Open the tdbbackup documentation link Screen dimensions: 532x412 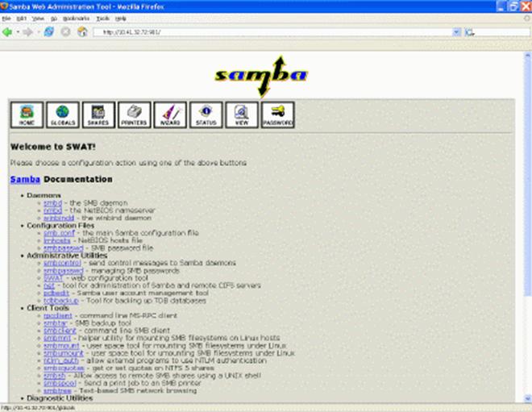pyautogui.click(x=61, y=301)
